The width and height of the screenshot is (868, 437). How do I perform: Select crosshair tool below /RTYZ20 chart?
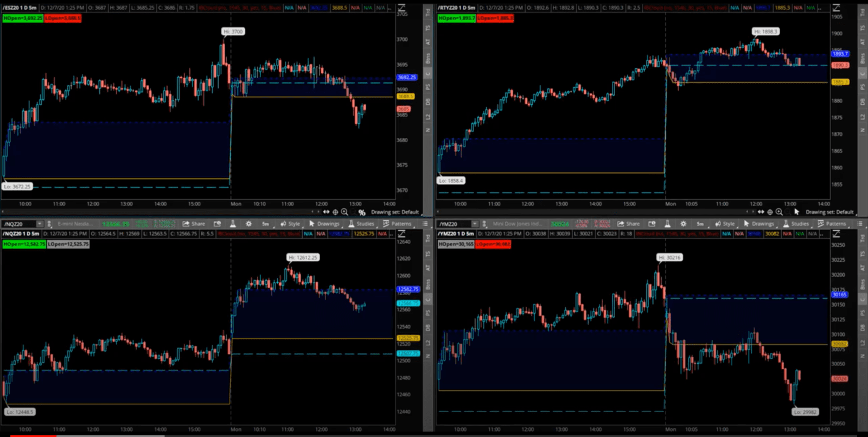[770, 212]
